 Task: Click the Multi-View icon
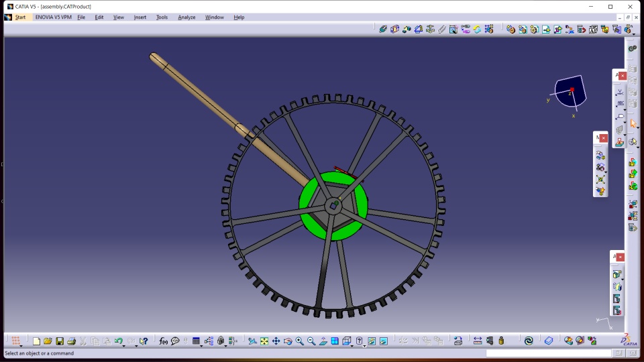(x=335, y=341)
